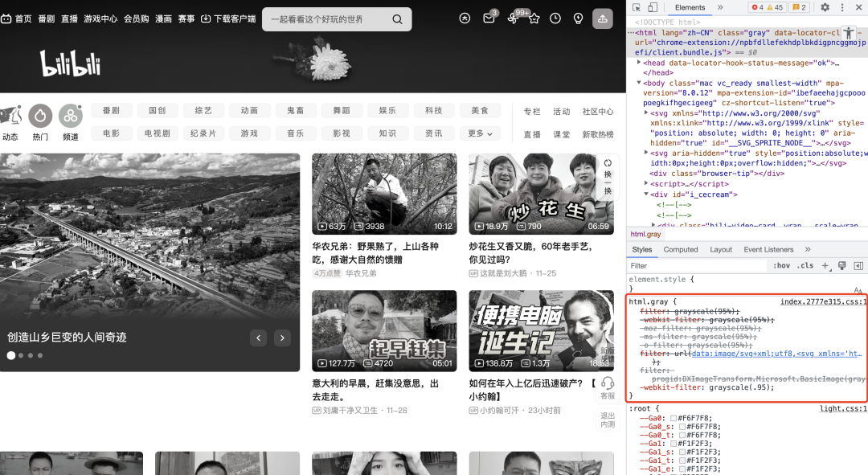
Task: Open DevTools settings gear
Action: pyautogui.click(x=825, y=7)
